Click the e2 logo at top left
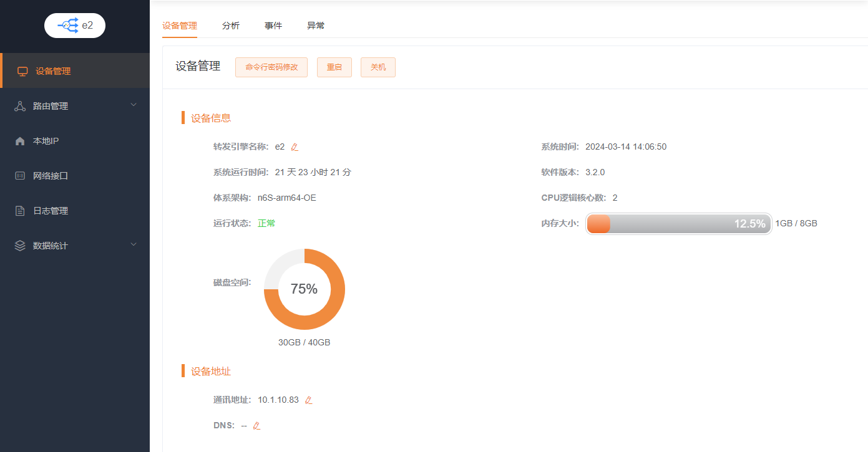The height and width of the screenshot is (452, 868). pyautogui.click(x=74, y=26)
